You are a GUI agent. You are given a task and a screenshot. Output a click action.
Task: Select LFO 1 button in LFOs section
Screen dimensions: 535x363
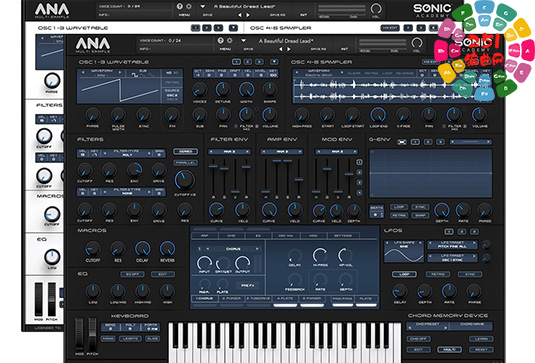pos(449,232)
